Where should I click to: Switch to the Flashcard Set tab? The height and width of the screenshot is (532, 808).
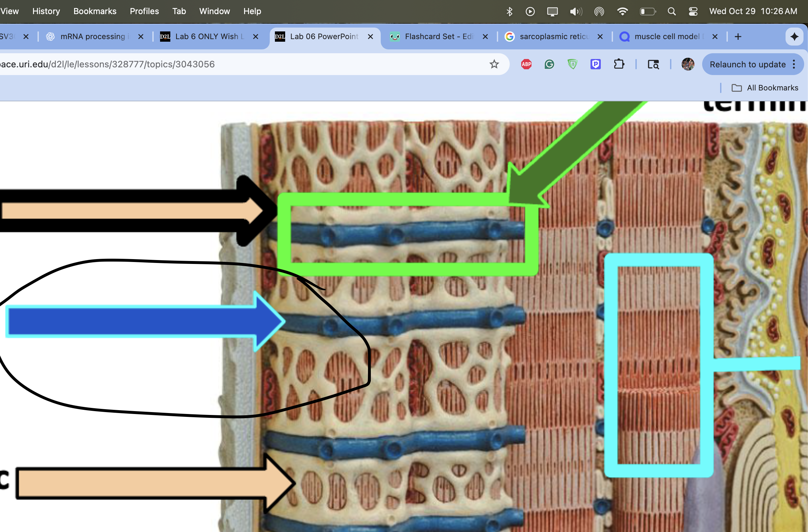(x=435, y=37)
